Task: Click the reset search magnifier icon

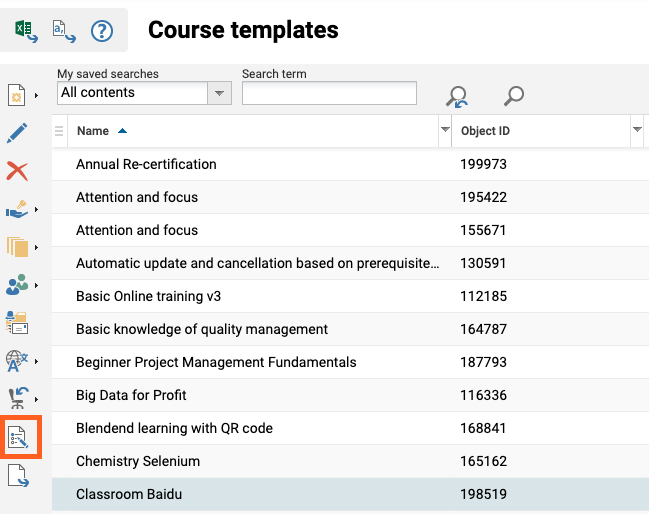Action: 457,96
